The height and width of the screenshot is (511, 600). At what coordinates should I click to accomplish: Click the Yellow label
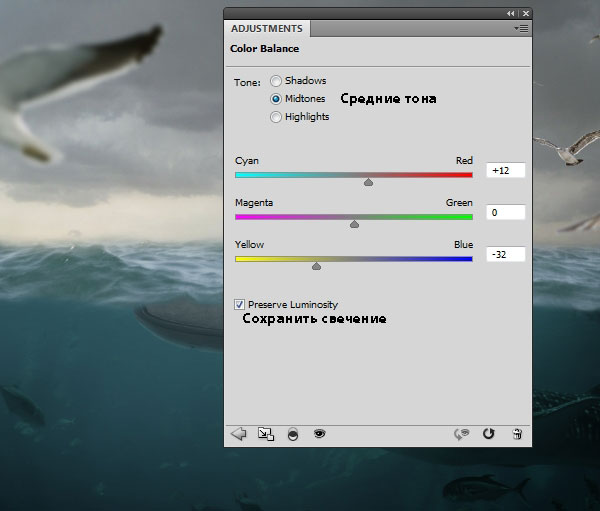pyautogui.click(x=249, y=245)
